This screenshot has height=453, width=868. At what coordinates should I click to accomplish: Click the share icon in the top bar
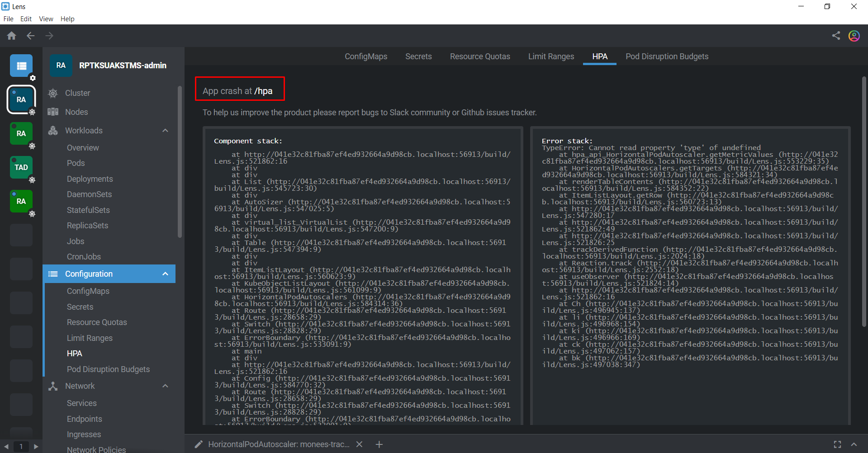coord(836,36)
